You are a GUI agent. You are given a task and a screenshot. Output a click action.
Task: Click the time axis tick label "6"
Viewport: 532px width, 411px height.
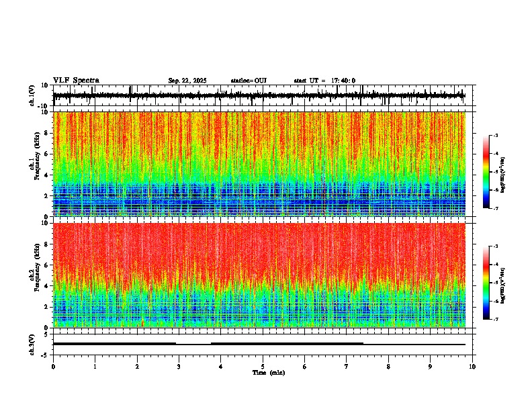[304, 367]
